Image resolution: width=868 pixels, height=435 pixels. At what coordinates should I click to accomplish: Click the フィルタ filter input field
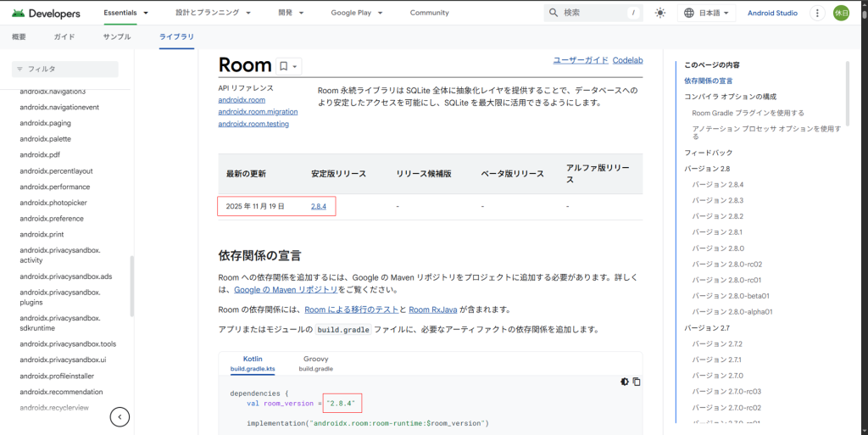pos(66,69)
